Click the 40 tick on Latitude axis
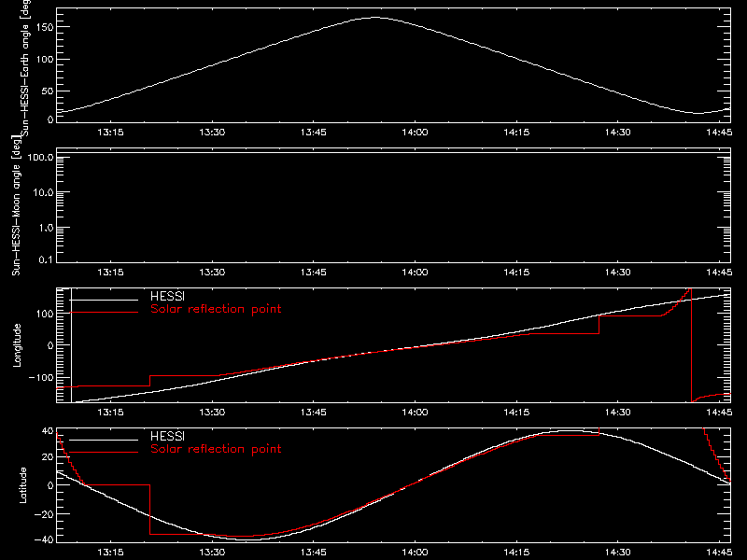Screen dimensions: 747x560 [48, 431]
